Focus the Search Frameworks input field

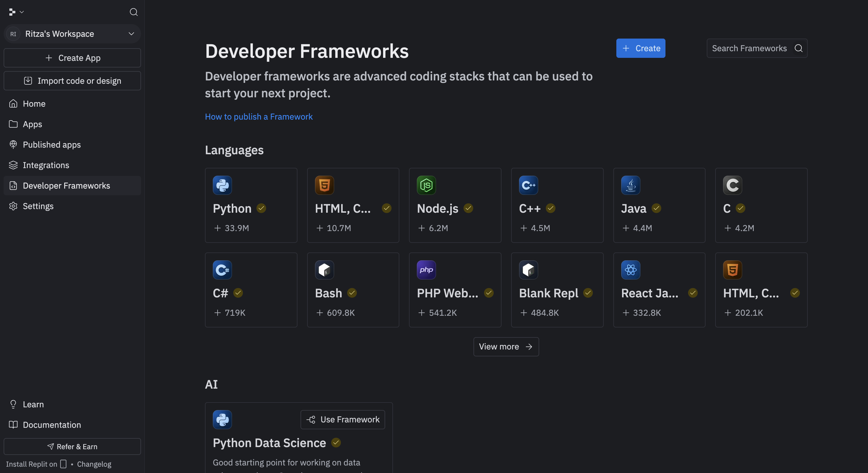(x=749, y=48)
